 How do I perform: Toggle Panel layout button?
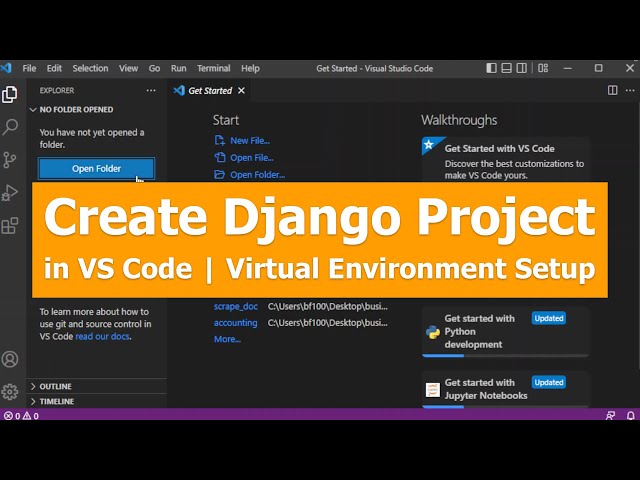tap(507, 68)
